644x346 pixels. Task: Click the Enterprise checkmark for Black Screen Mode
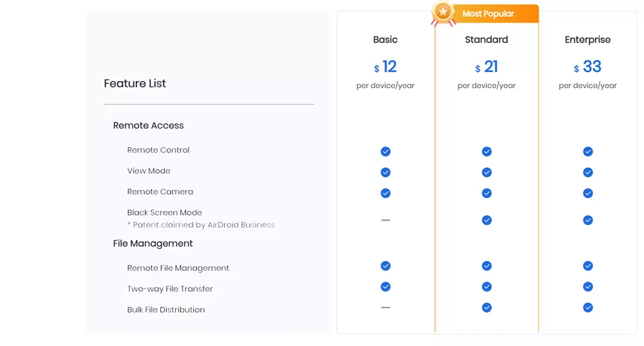588,221
